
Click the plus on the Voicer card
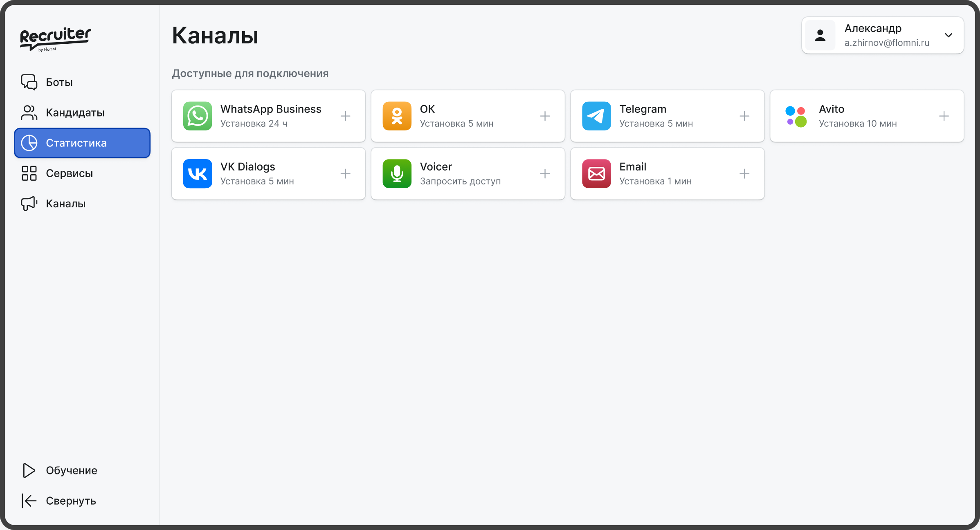pyautogui.click(x=545, y=174)
